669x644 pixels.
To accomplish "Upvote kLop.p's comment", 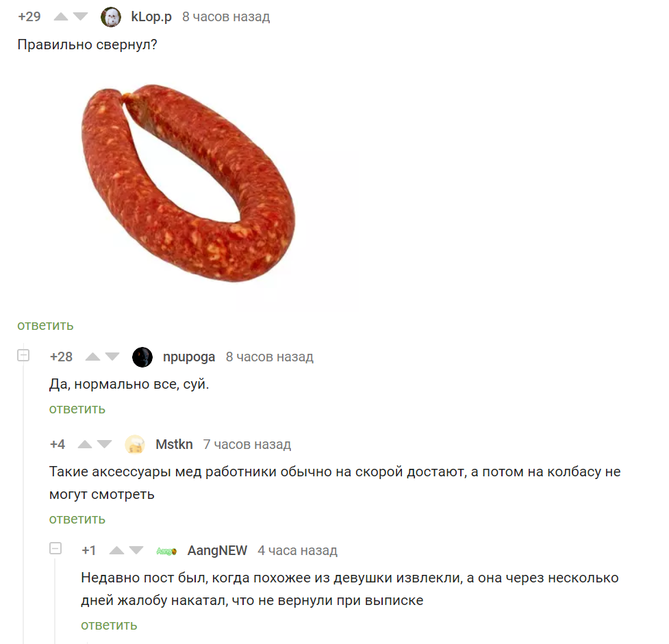I will click(60, 17).
